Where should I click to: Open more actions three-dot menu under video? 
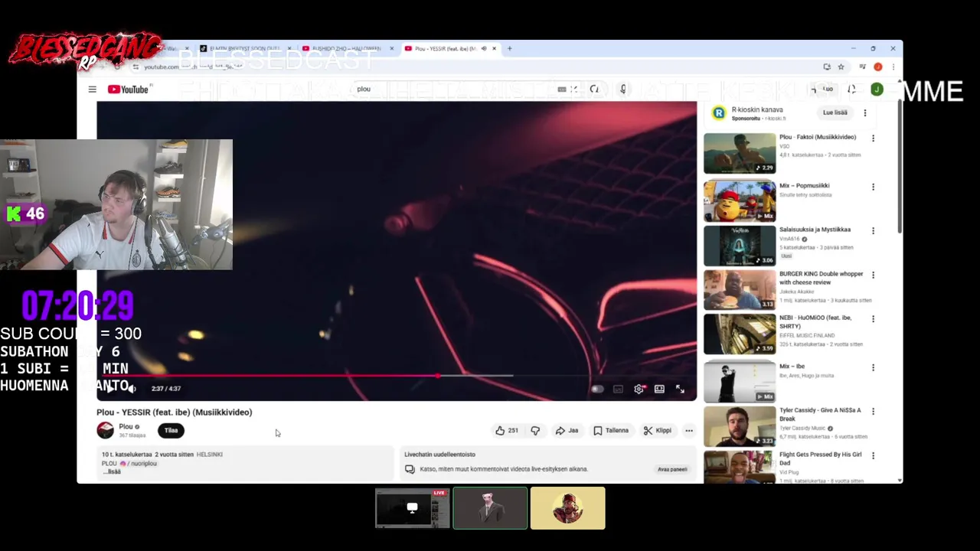click(x=689, y=430)
